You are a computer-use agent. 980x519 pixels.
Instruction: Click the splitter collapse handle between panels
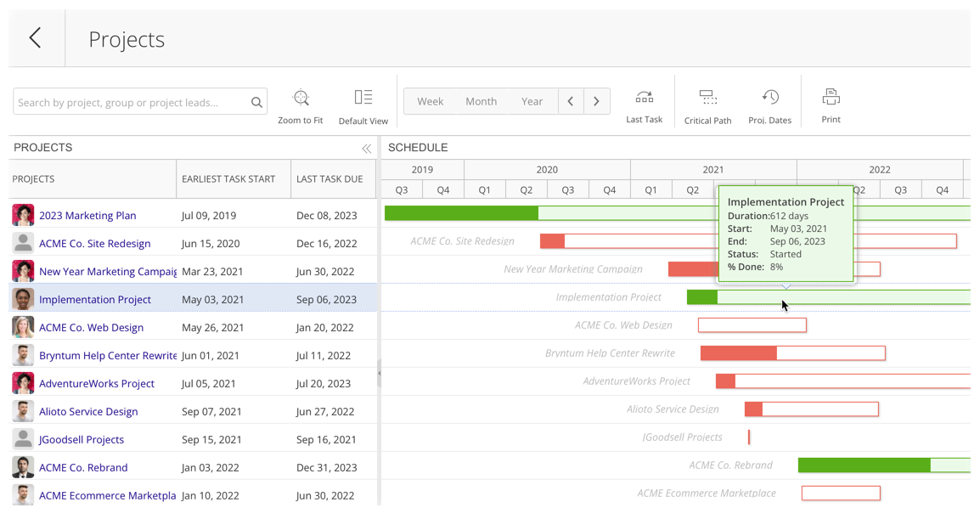tap(379, 373)
